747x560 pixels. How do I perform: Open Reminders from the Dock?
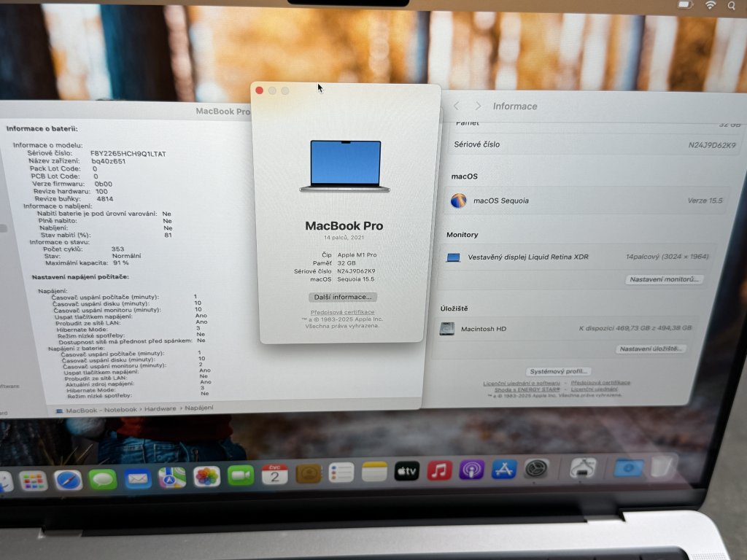point(341,472)
